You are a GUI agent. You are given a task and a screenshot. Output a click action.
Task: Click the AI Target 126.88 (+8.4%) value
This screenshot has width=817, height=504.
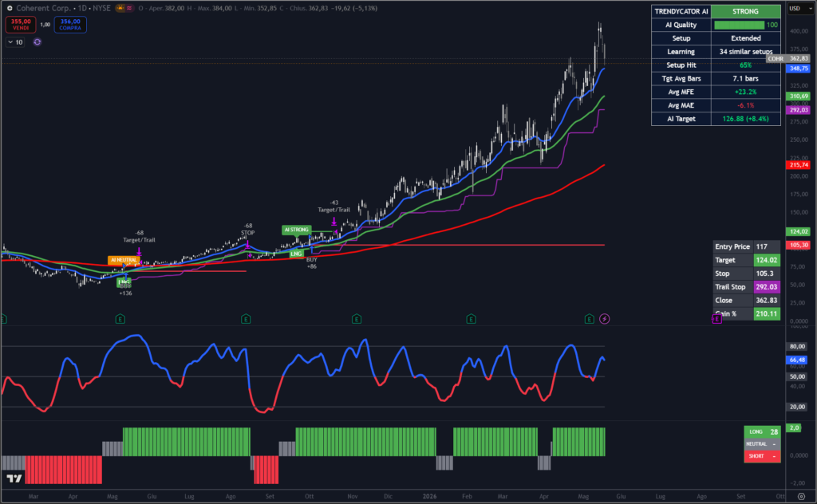click(x=746, y=119)
